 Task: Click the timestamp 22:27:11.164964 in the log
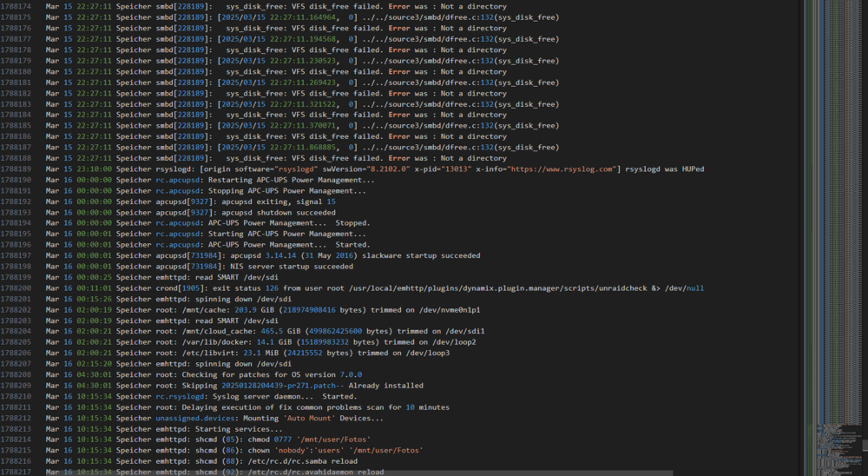pyautogui.click(x=305, y=17)
